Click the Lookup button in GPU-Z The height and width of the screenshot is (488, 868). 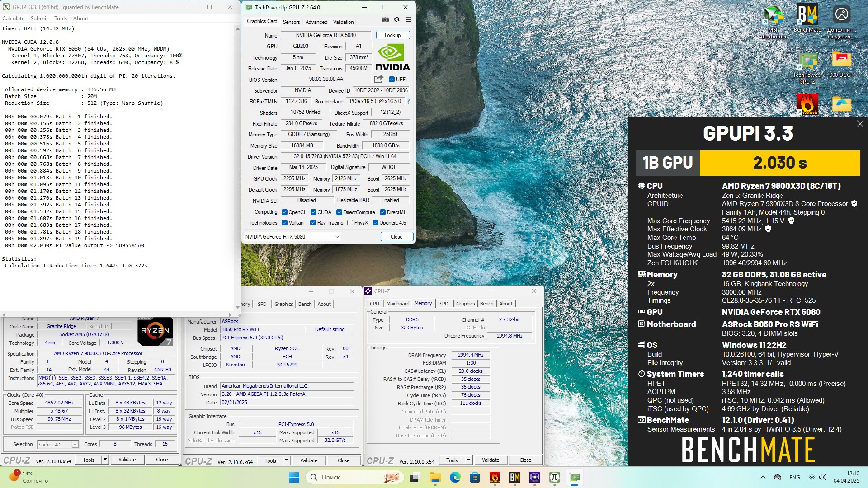click(x=392, y=35)
